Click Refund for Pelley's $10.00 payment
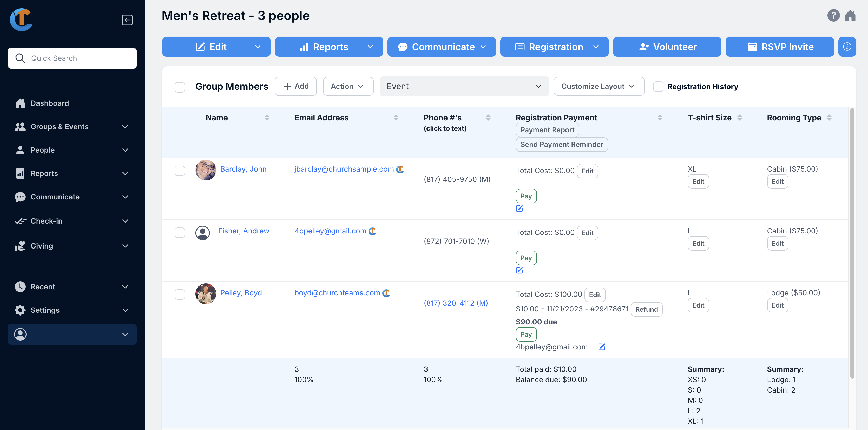The height and width of the screenshot is (430, 868). (646, 309)
